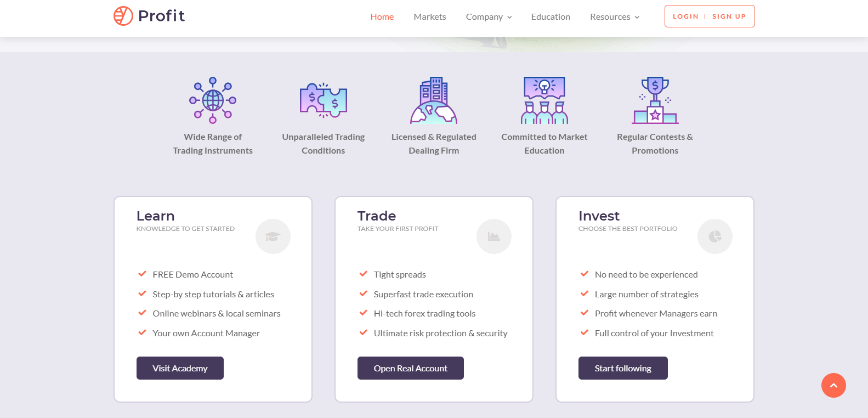Go to the Markets menu item
Screen dimensions: 868x418
point(430,17)
